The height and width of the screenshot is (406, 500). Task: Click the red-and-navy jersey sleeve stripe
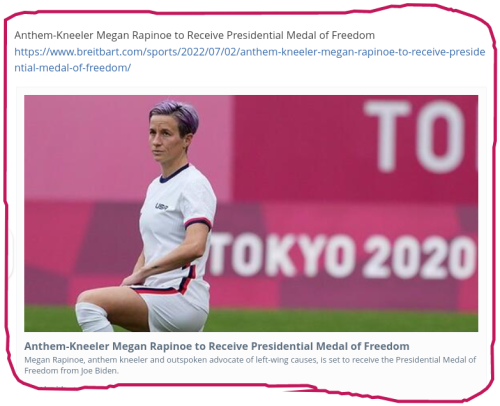pyautogui.click(x=198, y=222)
